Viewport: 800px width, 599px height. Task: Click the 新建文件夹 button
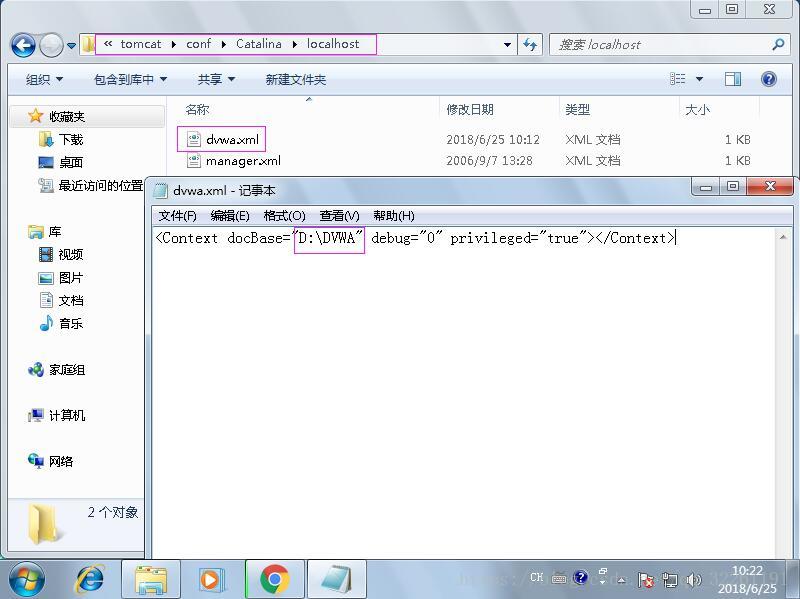point(296,80)
